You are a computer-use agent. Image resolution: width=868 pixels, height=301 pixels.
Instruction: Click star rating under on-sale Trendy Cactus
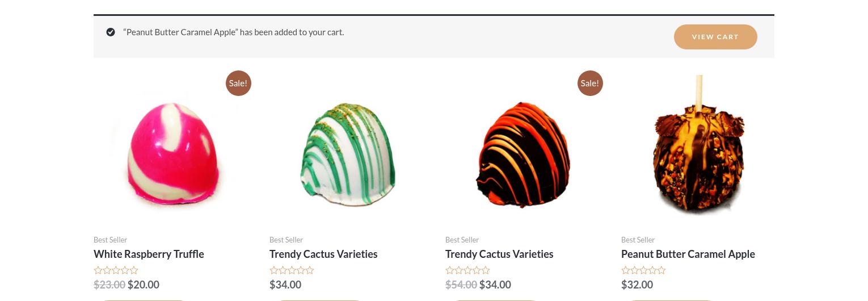point(467,270)
